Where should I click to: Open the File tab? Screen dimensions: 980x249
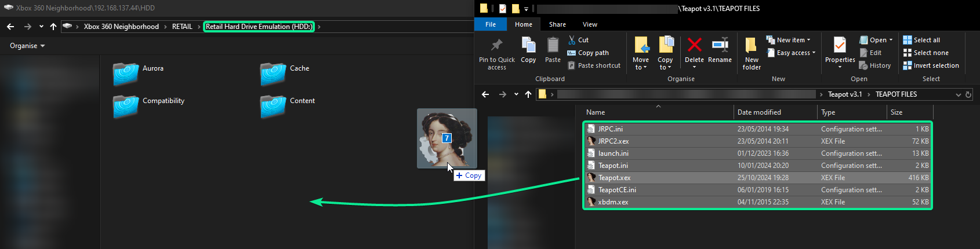(x=491, y=24)
